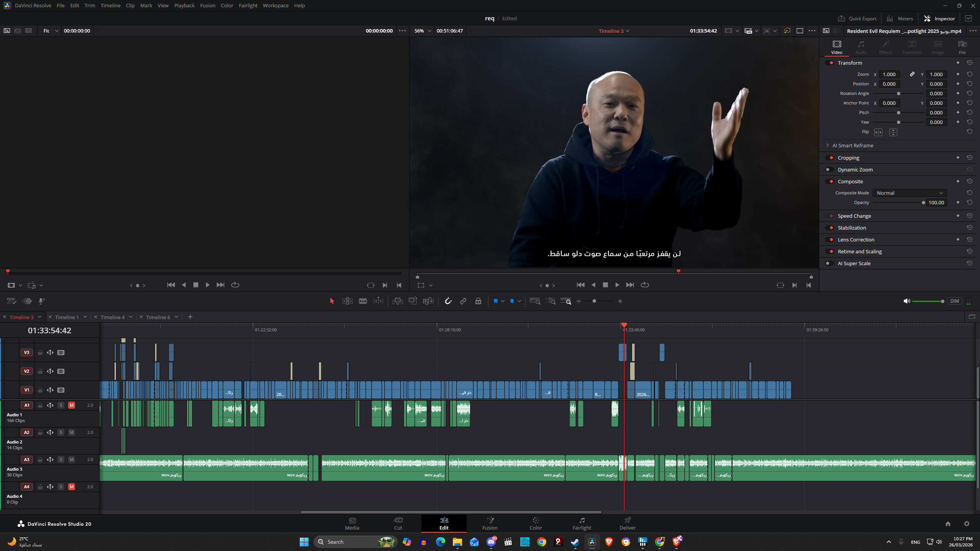Expand the top-right layout chevron button
Screen dimensions: 980x551
point(968,18)
